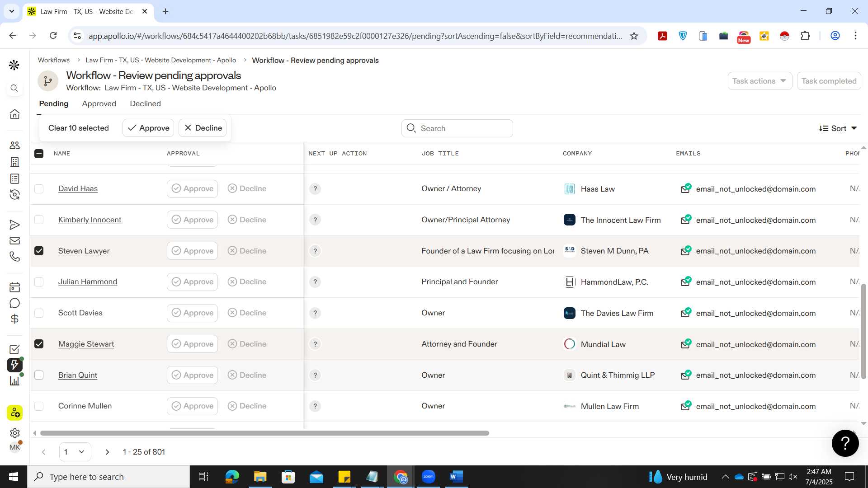Expand the Task actions dropdown

pyautogui.click(x=759, y=81)
